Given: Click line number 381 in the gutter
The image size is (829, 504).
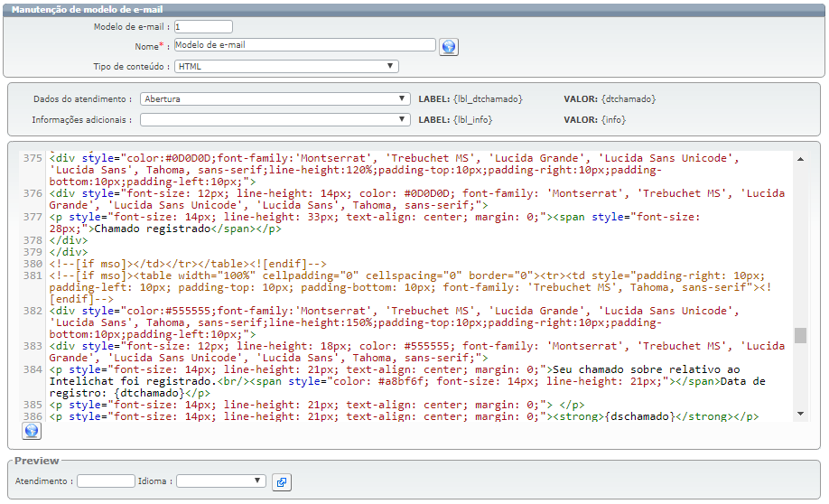Looking at the screenshot, I should coord(33,275).
